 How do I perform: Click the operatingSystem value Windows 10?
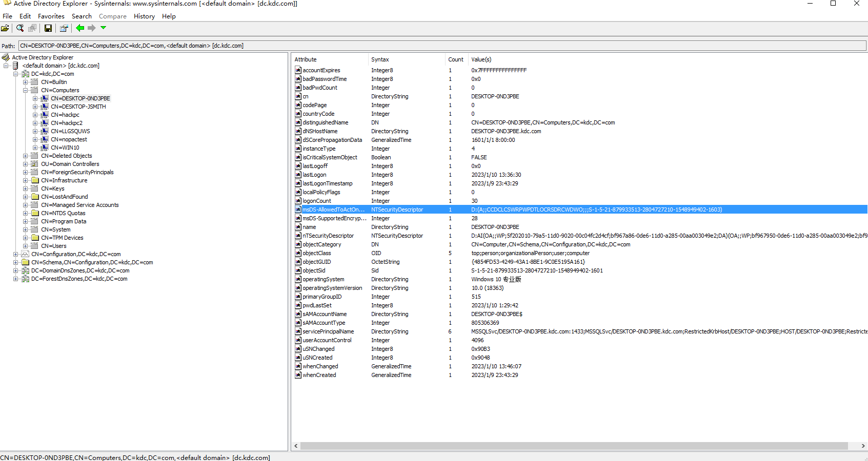[x=496, y=279]
